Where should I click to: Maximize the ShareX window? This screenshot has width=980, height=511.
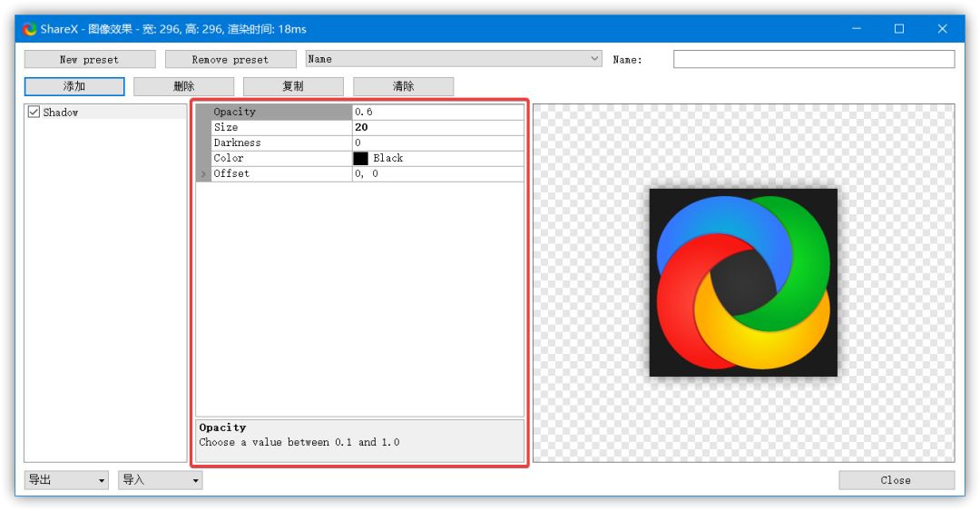898,29
